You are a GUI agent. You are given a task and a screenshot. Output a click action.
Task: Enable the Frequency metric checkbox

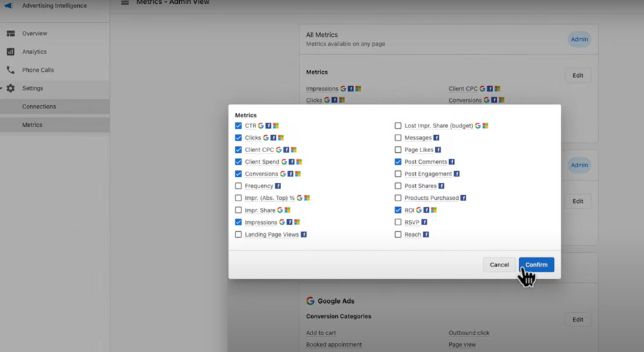[239, 186]
